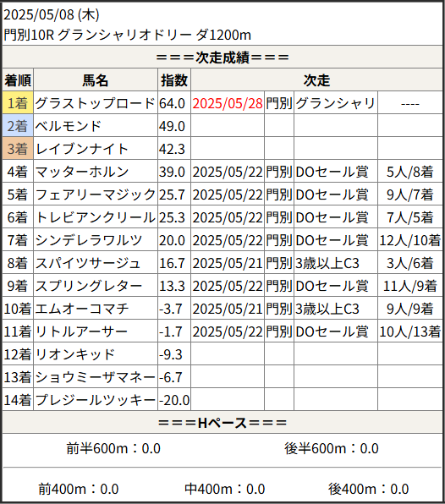Viewport: 445px width, 504px height.
Task: Click the ===次走成績=== section header
Action: 222,58
